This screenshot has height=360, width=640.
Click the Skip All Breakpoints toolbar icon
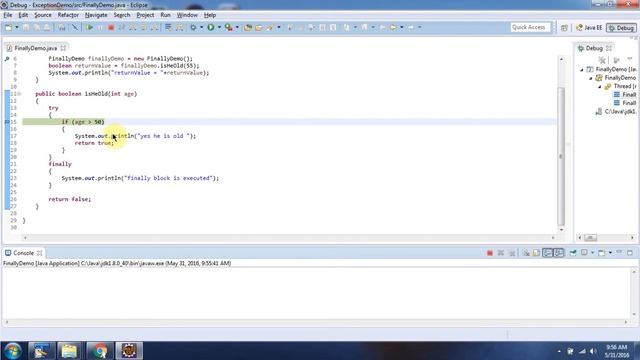[x=75, y=27]
